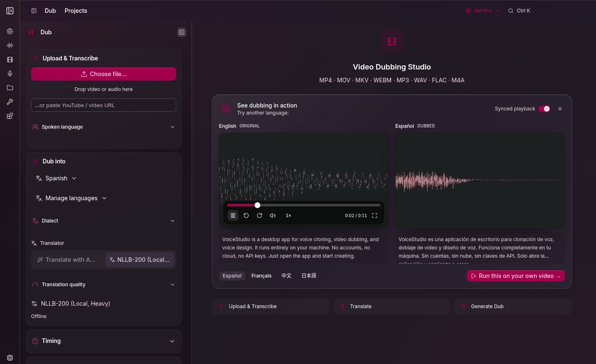The image size is (596, 364).
Task: Collapse the Dub panel with header icon
Action: (182, 32)
